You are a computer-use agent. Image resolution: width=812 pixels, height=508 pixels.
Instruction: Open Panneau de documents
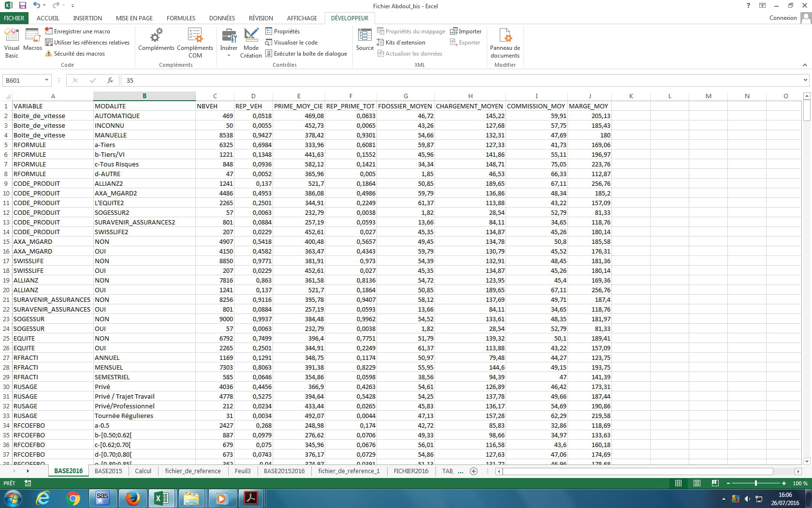(x=505, y=43)
